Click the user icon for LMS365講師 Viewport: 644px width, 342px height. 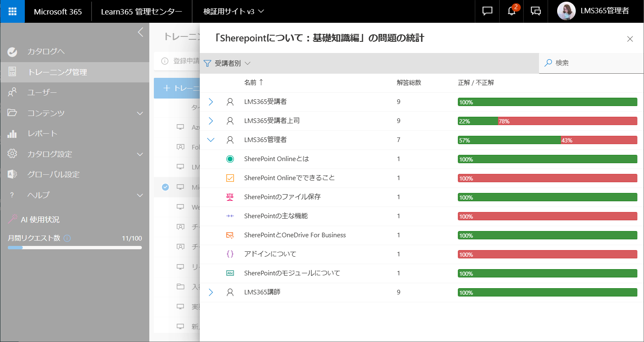pyautogui.click(x=230, y=292)
